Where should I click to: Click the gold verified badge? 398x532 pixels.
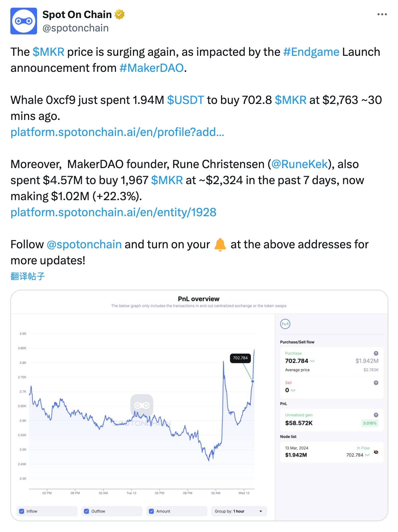[x=120, y=15]
